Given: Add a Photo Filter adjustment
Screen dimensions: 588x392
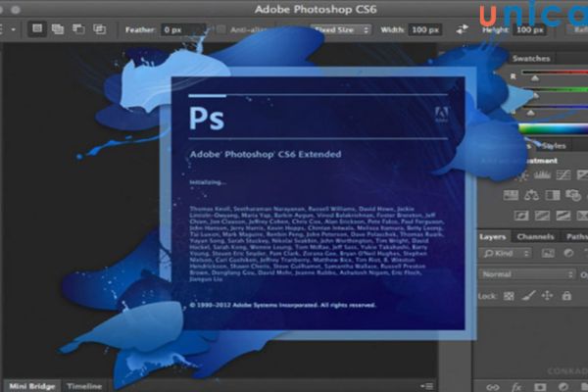Looking at the screenshot, I should point(573,195).
